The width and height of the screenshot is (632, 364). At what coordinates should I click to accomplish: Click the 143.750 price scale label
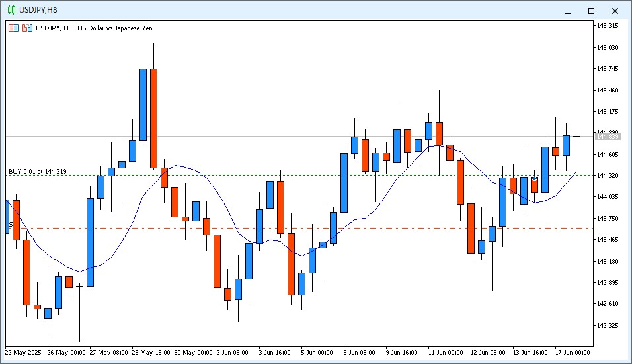(x=608, y=218)
